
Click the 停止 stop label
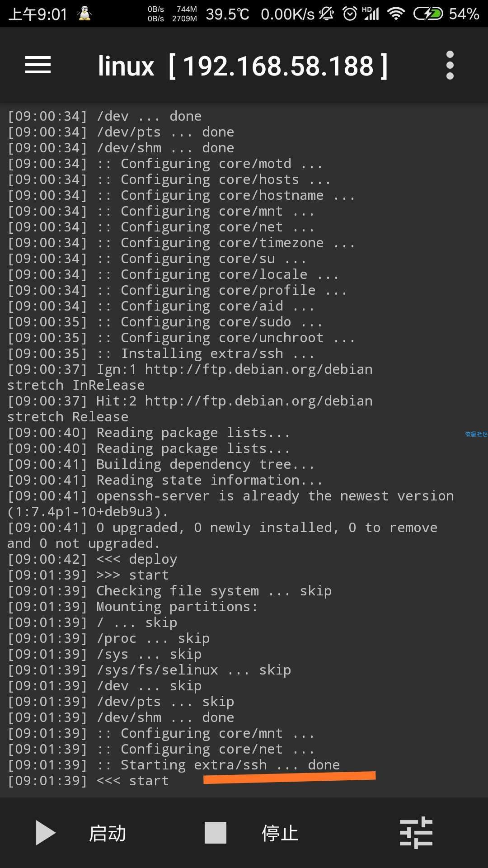coord(280,833)
